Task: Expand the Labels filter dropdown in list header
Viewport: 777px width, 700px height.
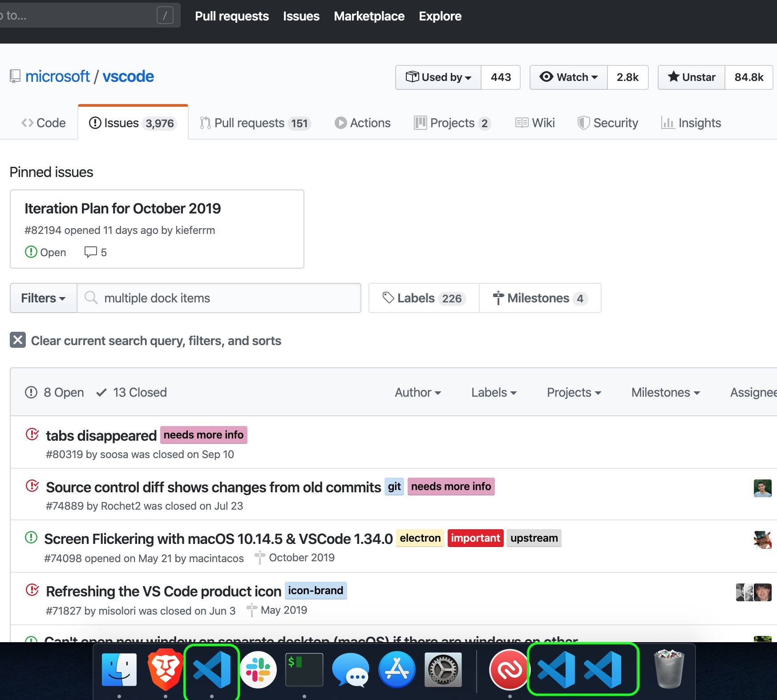Action: point(494,392)
